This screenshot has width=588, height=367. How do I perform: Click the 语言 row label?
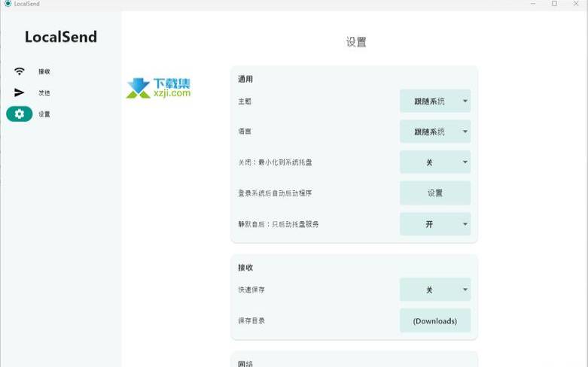pyautogui.click(x=245, y=132)
